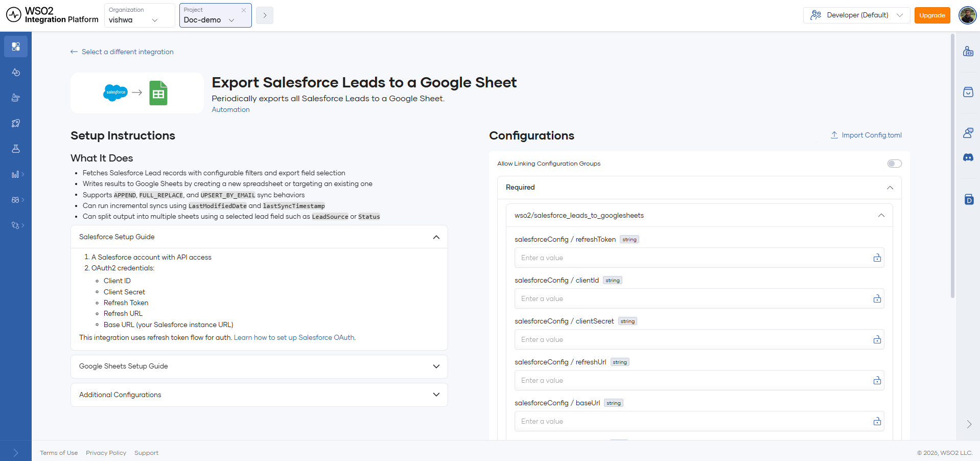The image size is (980, 461).
Task: Open the Discord community icon
Action: [x=968, y=157]
